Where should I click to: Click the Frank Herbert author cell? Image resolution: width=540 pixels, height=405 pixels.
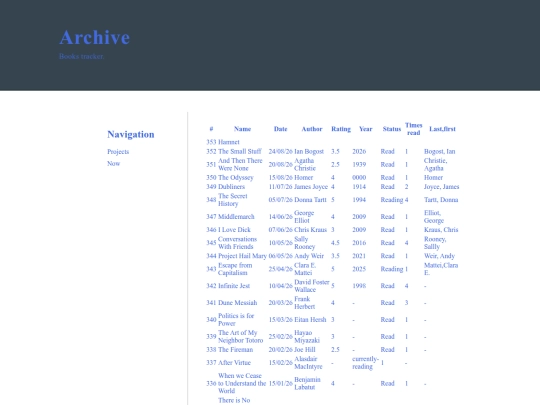click(304, 303)
